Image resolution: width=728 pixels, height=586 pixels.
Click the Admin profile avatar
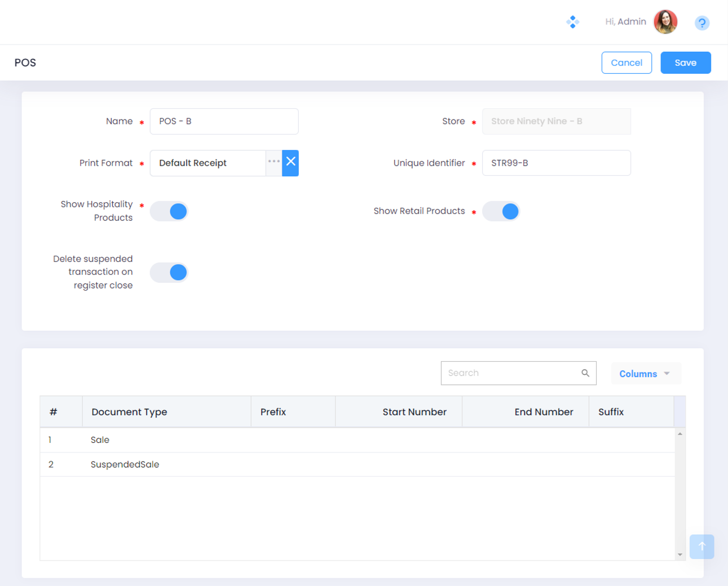click(x=665, y=22)
